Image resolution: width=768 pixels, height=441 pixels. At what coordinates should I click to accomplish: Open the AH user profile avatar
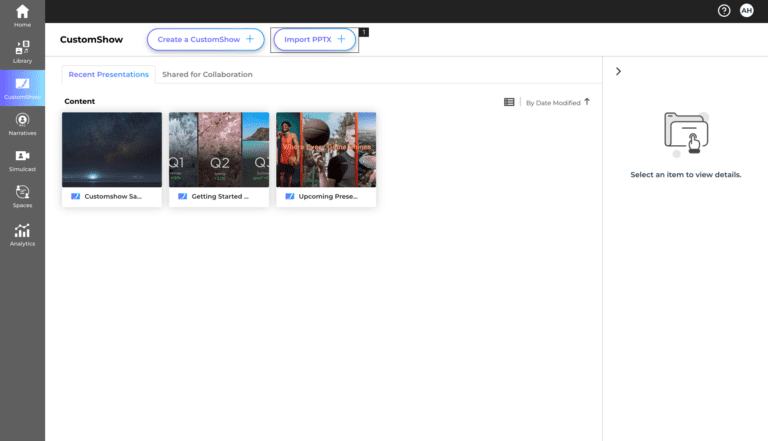pyautogui.click(x=746, y=11)
